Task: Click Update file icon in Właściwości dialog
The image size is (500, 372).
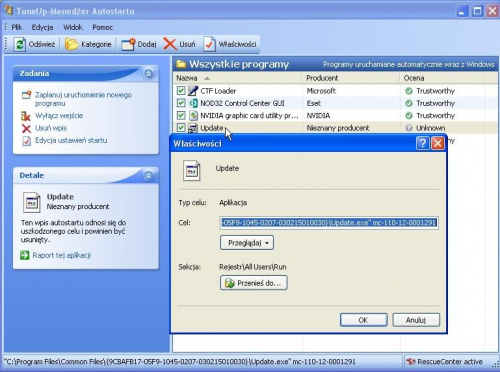Action: tap(192, 171)
